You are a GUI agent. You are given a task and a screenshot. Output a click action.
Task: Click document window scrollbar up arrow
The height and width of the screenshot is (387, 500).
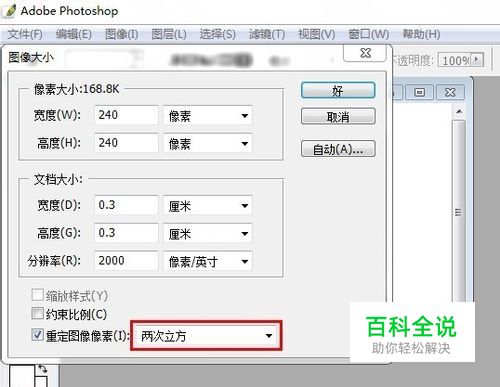click(x=459, y=111)
